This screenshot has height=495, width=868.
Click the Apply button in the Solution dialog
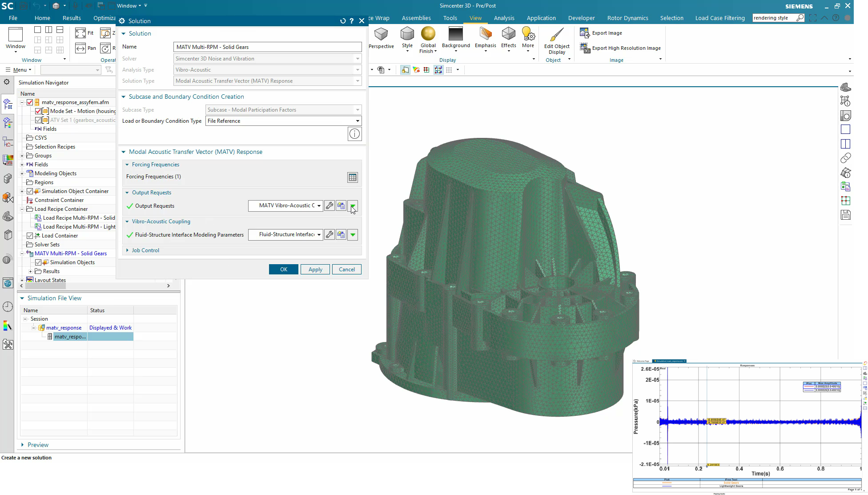click(x=315, y=269)
